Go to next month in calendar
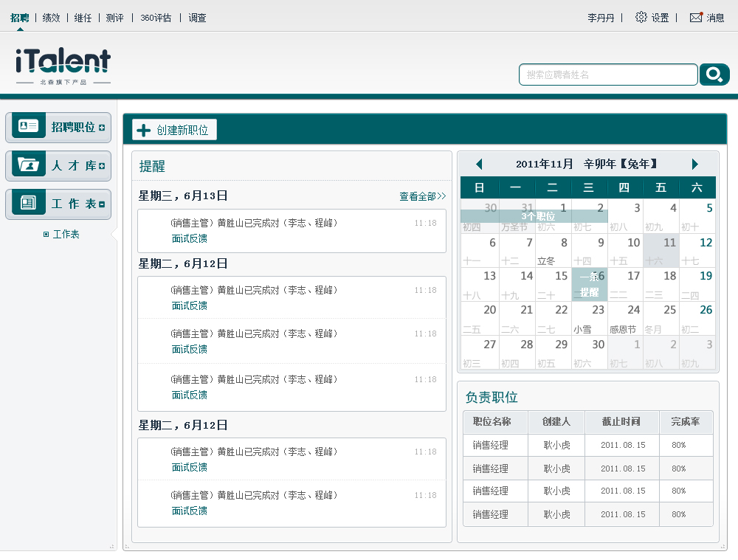The image size is (738, 560). pos(695,165)
